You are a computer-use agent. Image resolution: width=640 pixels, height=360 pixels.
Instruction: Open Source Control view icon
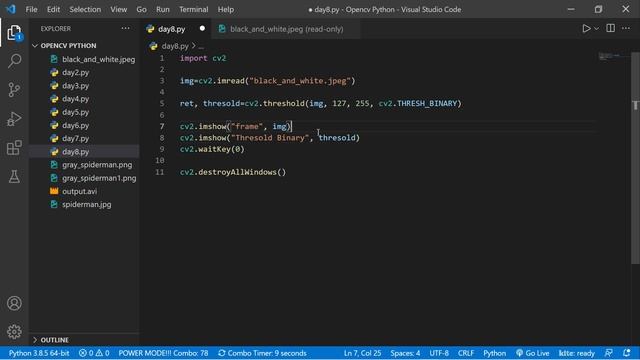click(14, 90)
